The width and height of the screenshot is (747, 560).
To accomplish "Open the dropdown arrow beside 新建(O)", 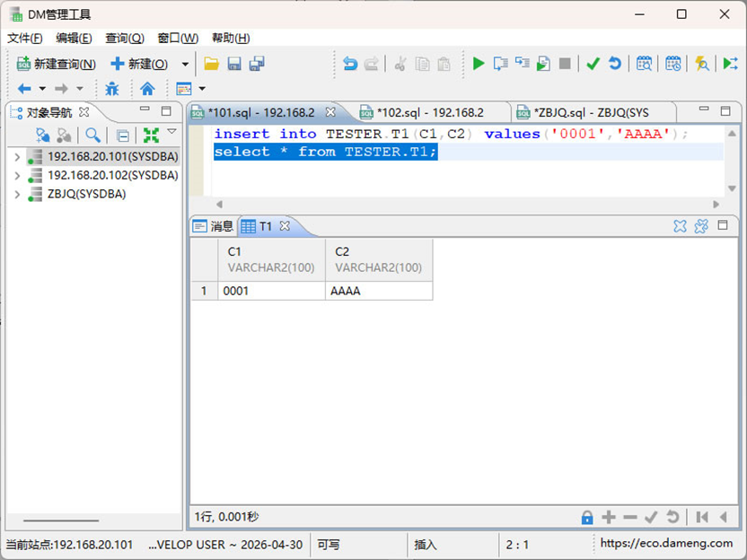I will coord(185,64).
